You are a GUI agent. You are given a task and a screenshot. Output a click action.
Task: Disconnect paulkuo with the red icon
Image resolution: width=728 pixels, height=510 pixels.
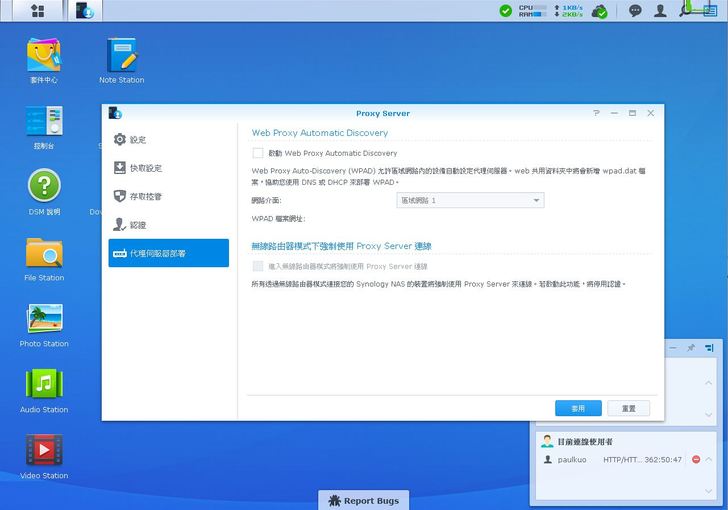click(x=696, y=459)
